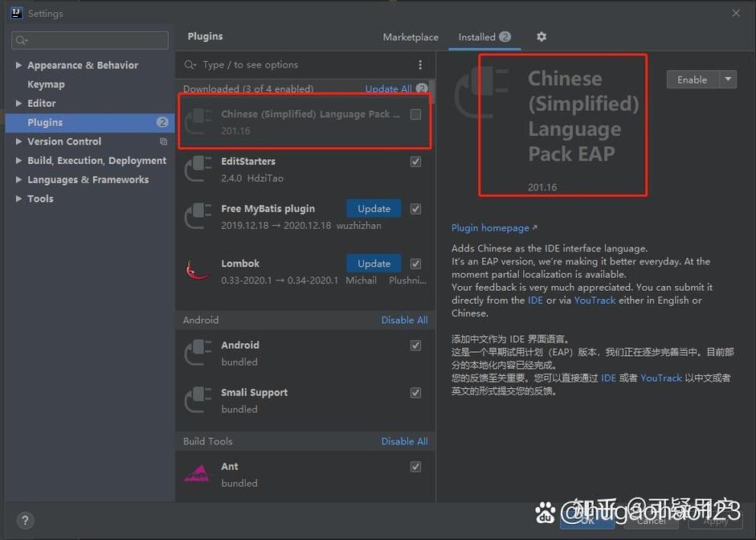The width and height of the screenshot is (756, 540).
Task: Uncheck the Smali Support plugin checkbox
Action: coord(415,392)
